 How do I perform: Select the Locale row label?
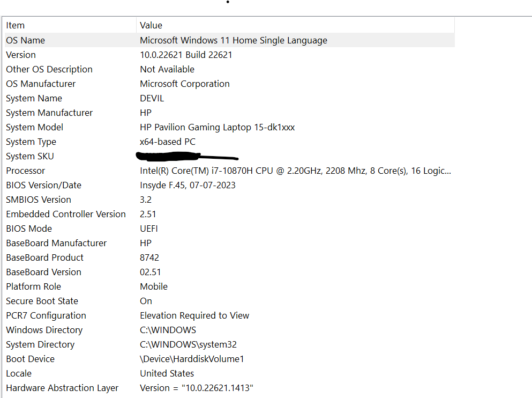19,373
